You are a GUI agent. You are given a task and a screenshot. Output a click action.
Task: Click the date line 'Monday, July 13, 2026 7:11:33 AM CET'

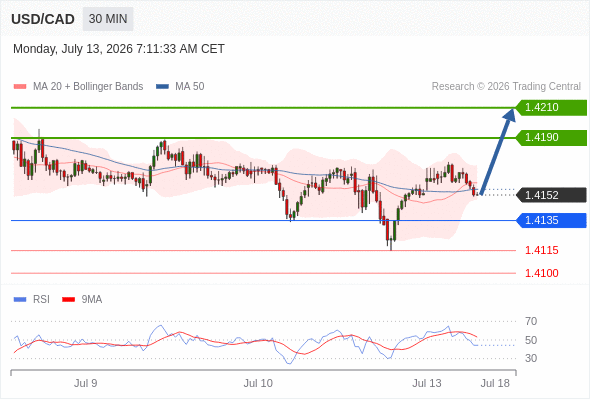pyautogui.click(x=119, y=49)
